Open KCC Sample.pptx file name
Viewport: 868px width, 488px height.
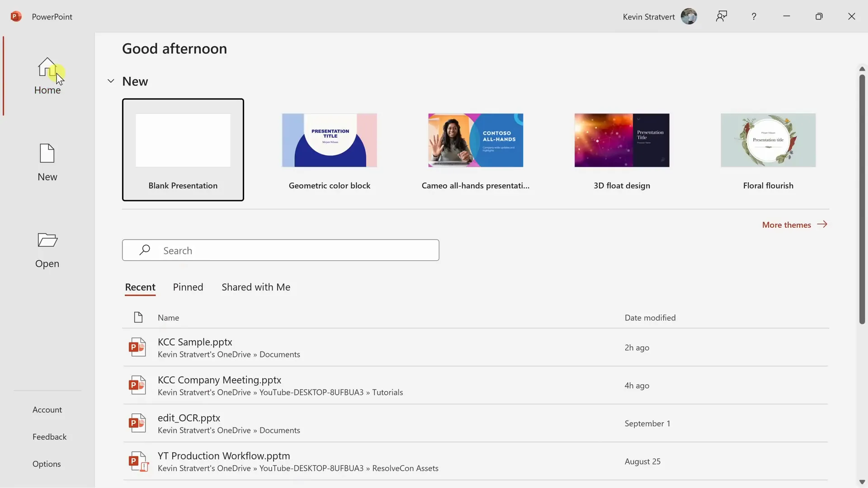pos(195,342)
